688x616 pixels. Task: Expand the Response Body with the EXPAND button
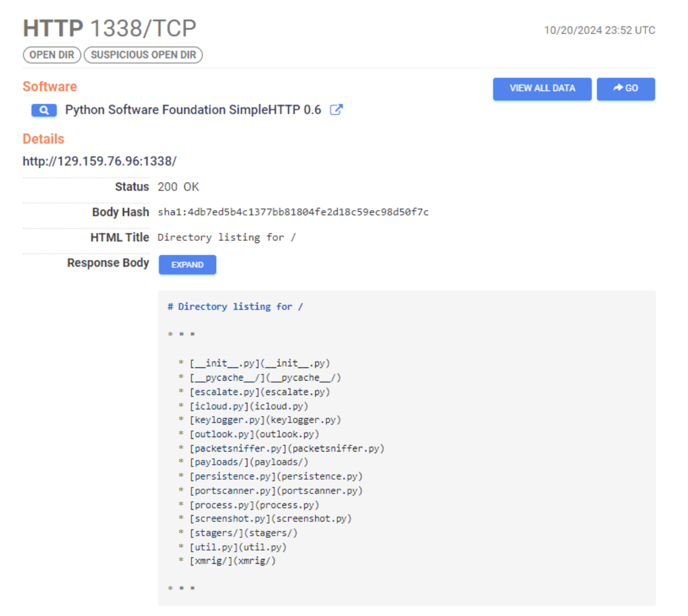pyautogui.click(x=187, y=264)
